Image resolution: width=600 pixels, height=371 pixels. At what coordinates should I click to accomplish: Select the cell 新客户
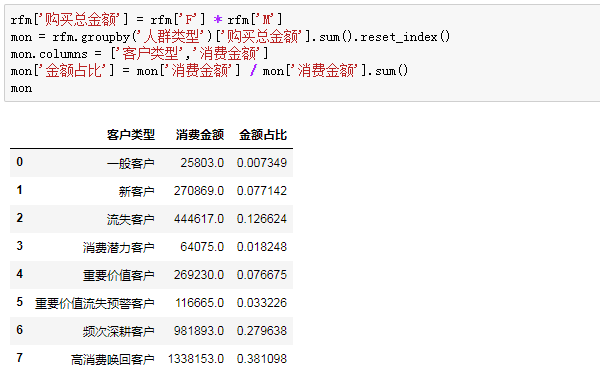[137, 191]
